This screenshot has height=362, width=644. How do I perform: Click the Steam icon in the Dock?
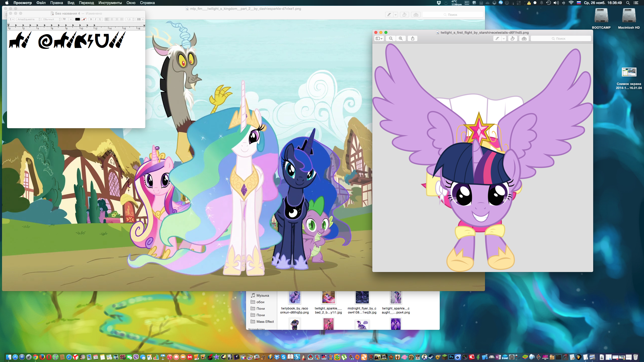click(x=431, y=357)
